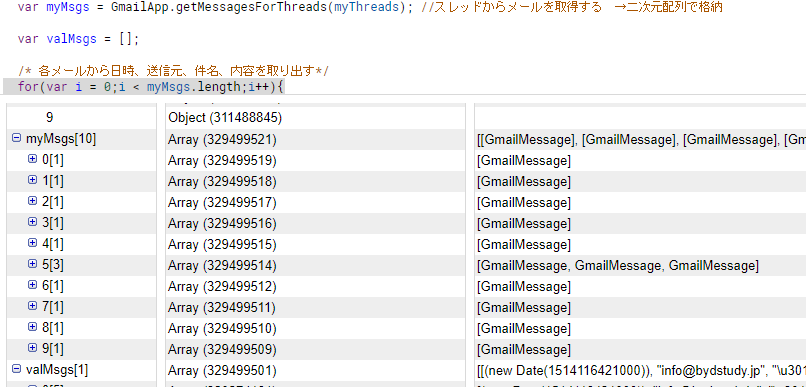Image resolution: width=806 pixels, height=387 pixels.
Task: Collapse the valMsgs[1] tree node
Action: coord(16,368)
